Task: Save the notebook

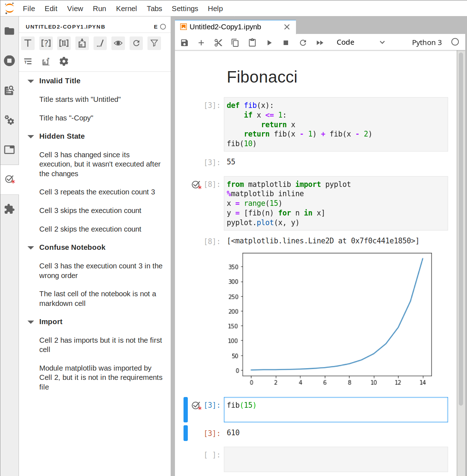Action: click(x=184, y=43)
